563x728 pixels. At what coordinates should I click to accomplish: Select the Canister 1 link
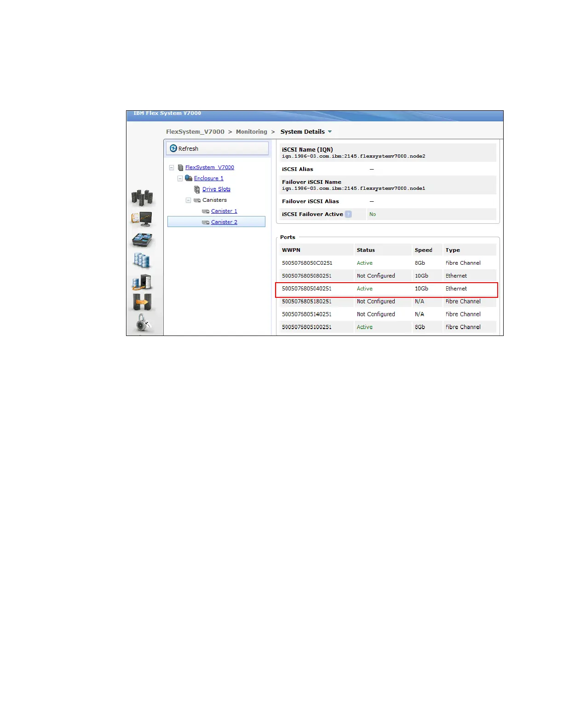[x=224, y=211]
